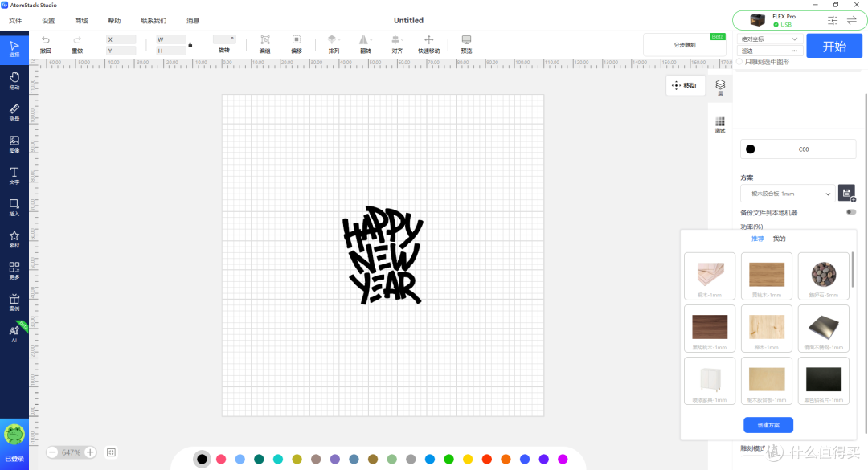The width and height of the screenshot is (868, 470).
Task: Switch to the 我的 (My) materials tab
Action: pyautogui.click(x=779, y=239)
